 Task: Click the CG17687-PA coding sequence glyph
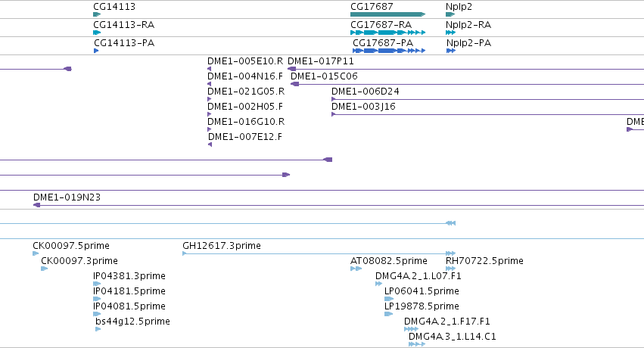click(389, 51)
